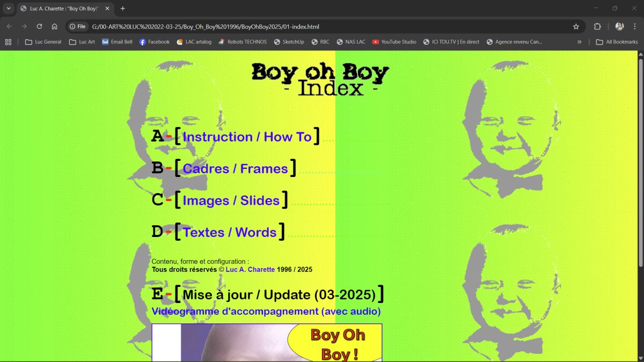Open the SketchUp bookmark

[289, 41]
